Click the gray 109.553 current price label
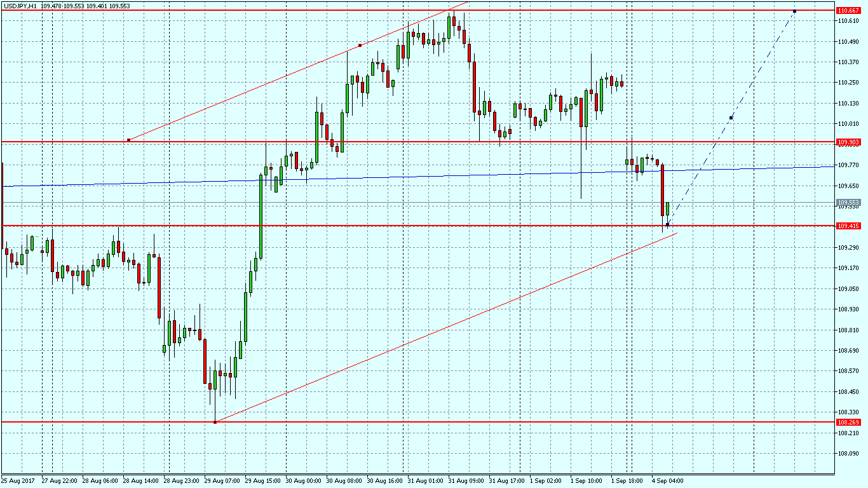This screenshot has height=488, width=868. pyautogui.click(x=848, y=202)
